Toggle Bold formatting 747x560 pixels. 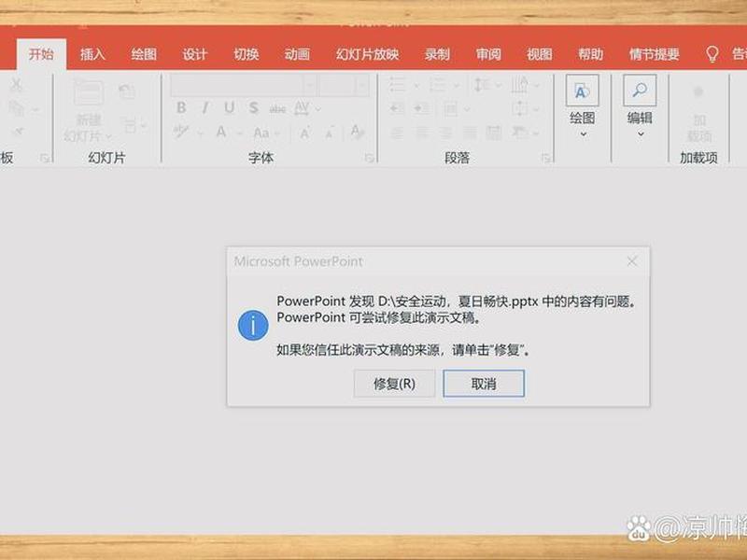[x=181, y=107]
